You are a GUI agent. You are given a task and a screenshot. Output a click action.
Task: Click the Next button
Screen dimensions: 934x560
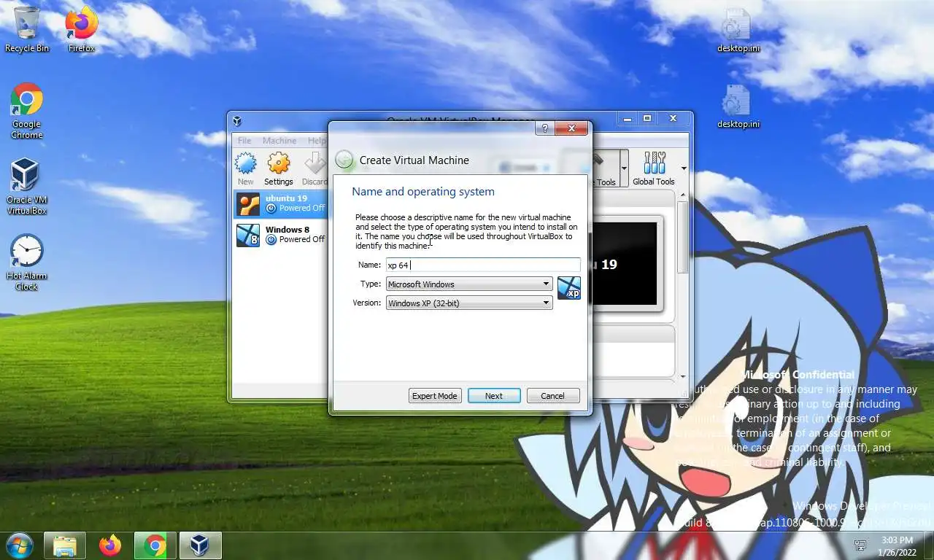(x=494, y=396)
